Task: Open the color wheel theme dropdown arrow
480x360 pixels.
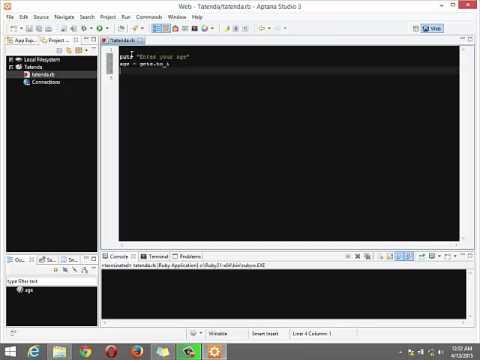Action: click(212, 29)
